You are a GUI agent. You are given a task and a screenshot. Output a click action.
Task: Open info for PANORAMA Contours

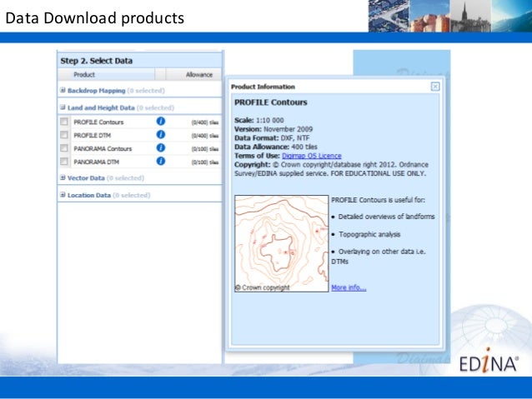(x=161, y=147)
